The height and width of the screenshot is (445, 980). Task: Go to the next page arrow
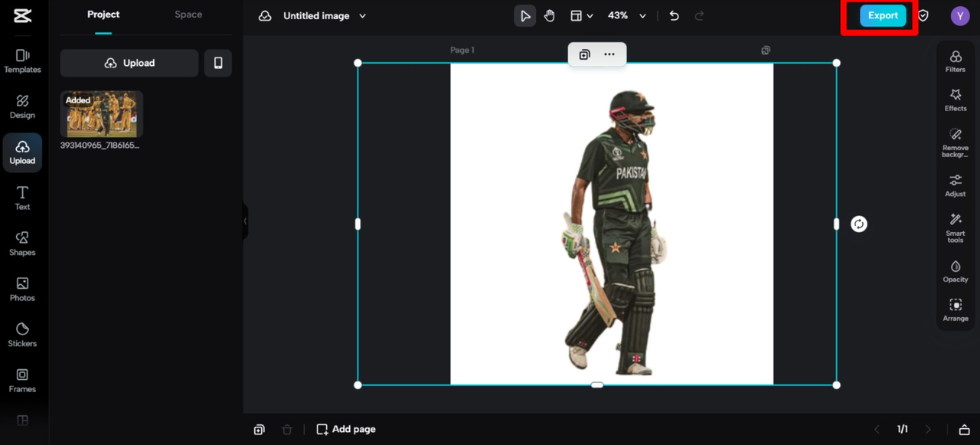pyautogui.click(x=928, y=430)
